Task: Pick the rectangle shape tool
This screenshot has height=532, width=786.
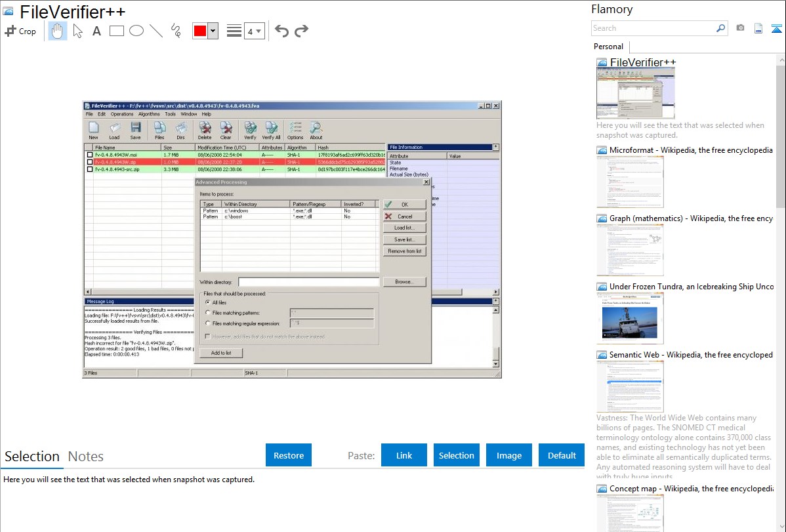Action: [x=116, y=31]
